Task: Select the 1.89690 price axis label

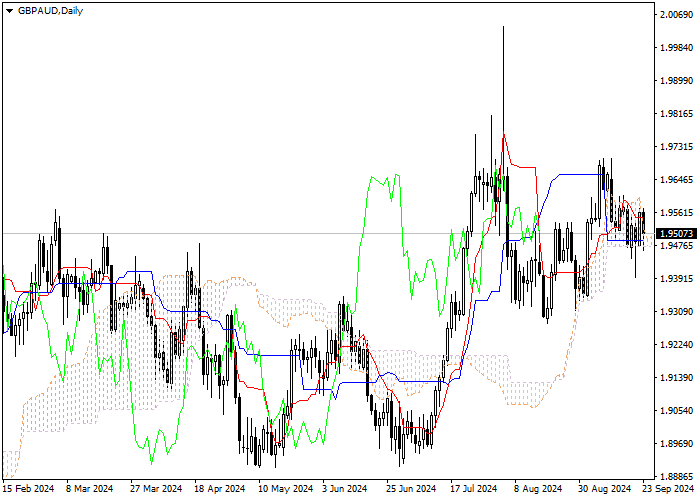Action: click(676, 444)
